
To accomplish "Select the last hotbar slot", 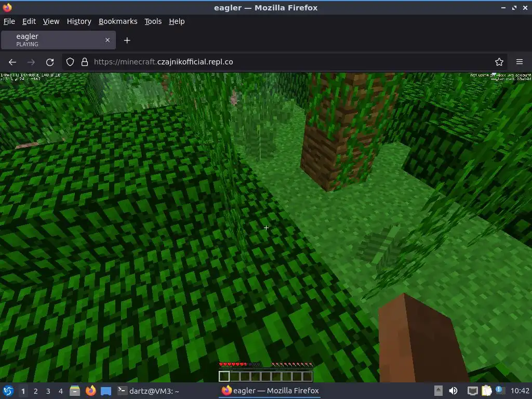I will (308, 376).
